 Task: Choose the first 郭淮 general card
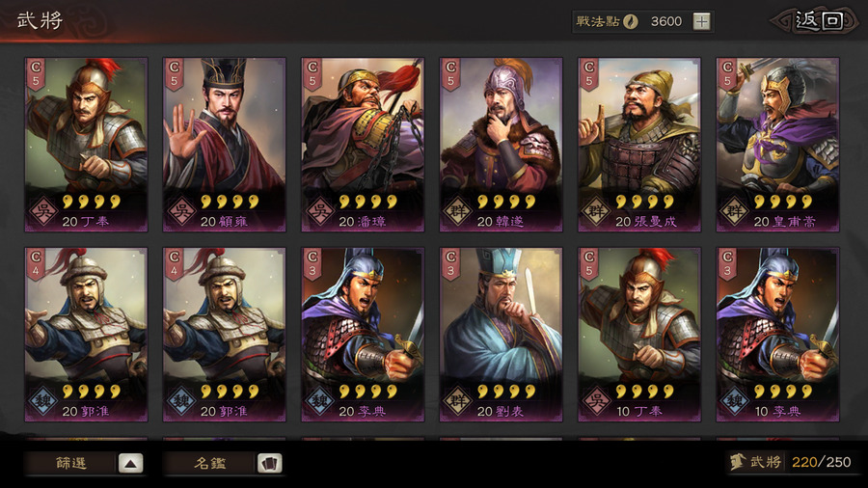pos(86,335)
